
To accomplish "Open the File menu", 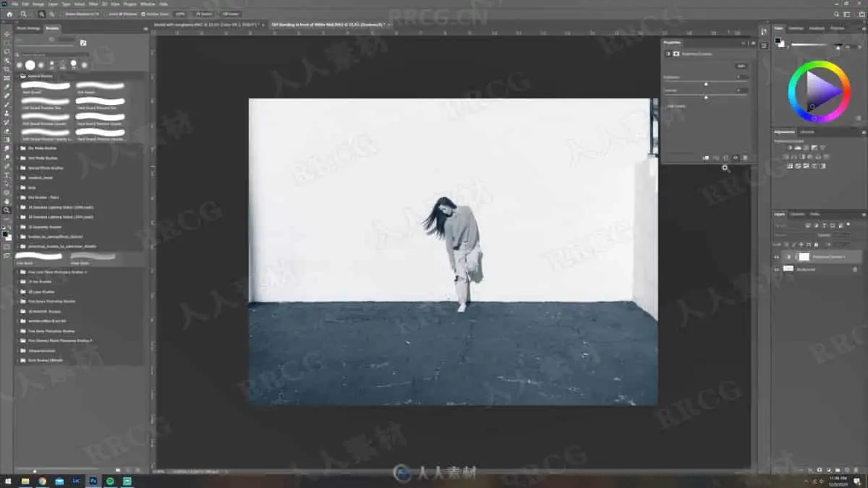I will [14, 4].
